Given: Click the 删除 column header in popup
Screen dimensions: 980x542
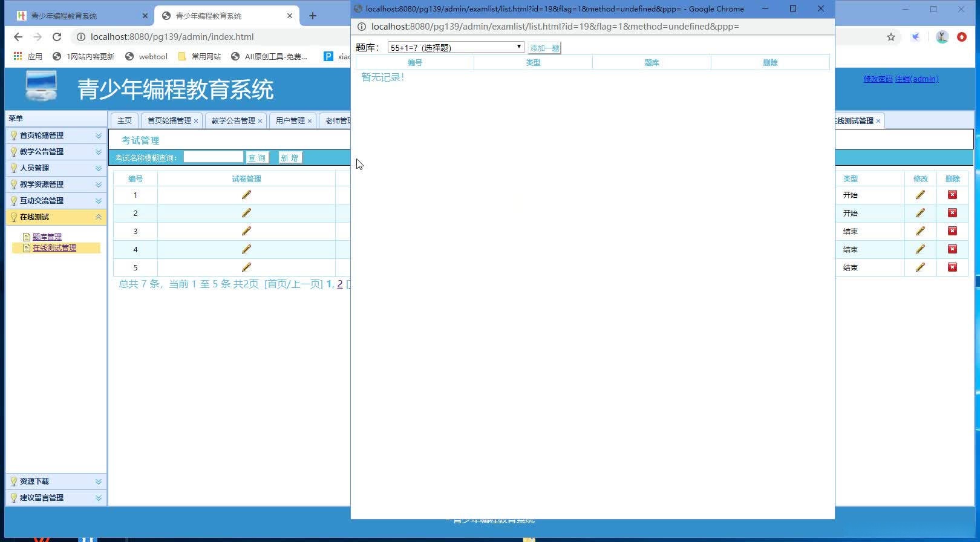Looking at the screenshot, I should tap(770, 63).
